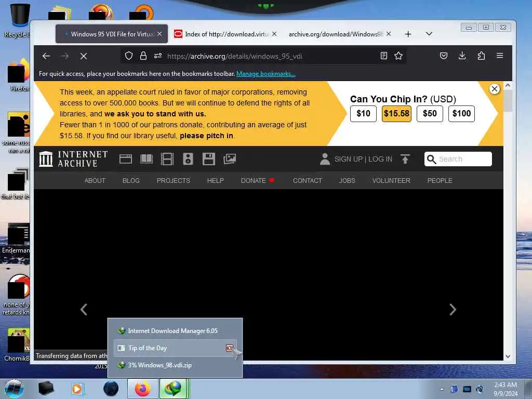Viewport: 532px width, 399px height.
Task: Open the Internet Archive Texts book icon
Action: point(147,159)
